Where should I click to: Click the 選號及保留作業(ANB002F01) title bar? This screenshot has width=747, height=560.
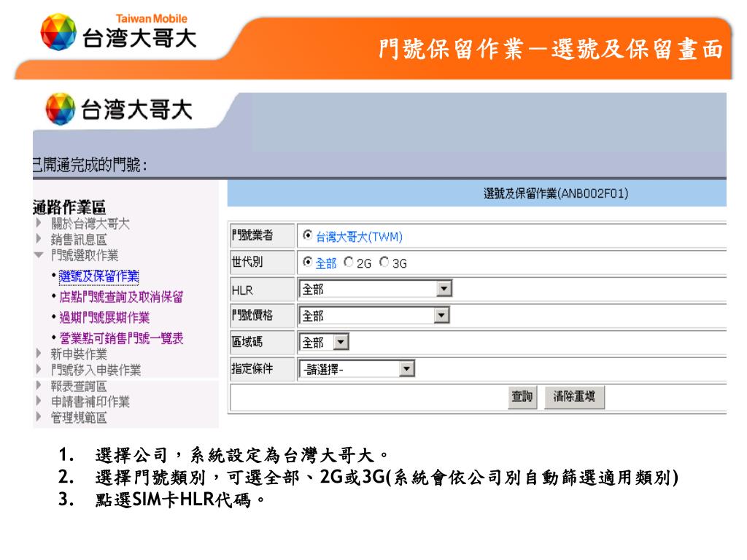[x=477, y=193]
